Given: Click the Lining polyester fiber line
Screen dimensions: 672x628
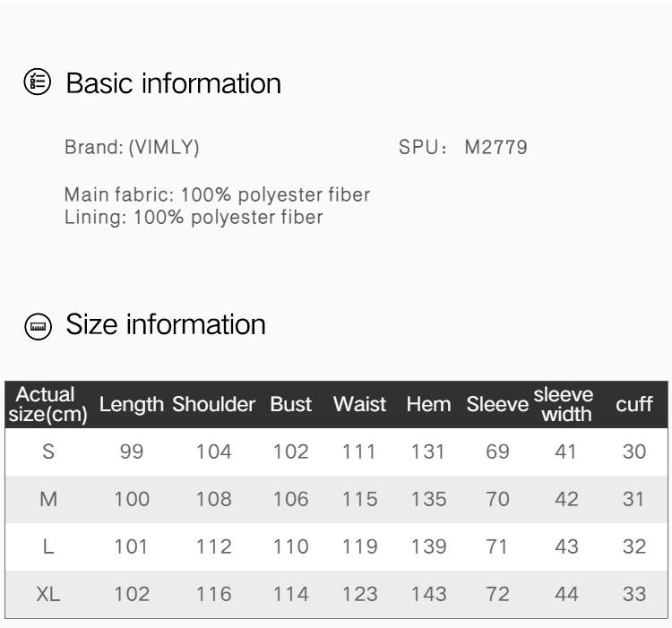Looking at the screenshot, I should 194,217.
